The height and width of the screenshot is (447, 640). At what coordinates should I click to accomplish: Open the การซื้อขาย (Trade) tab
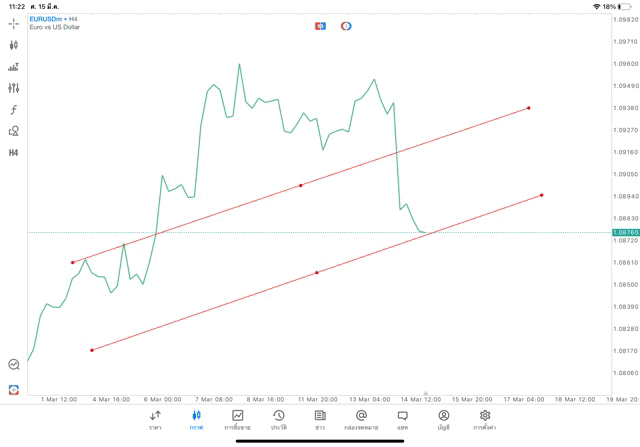point(237,420)
